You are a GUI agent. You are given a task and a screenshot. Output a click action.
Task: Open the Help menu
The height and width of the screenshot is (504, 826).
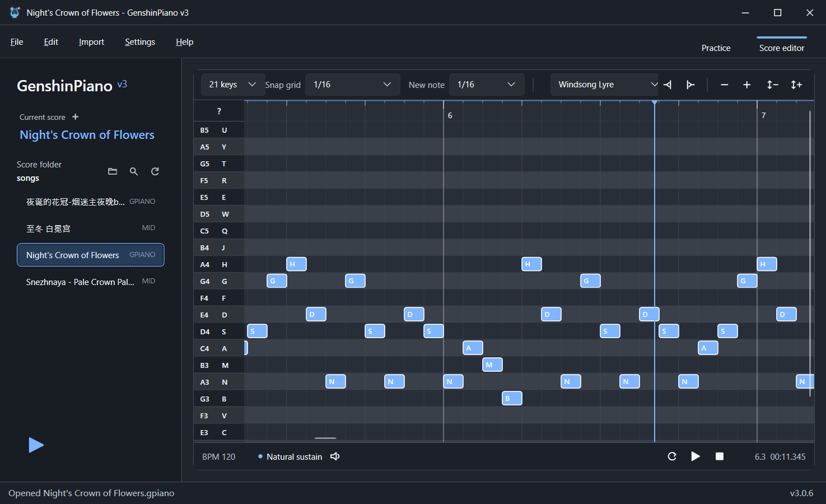184,42
